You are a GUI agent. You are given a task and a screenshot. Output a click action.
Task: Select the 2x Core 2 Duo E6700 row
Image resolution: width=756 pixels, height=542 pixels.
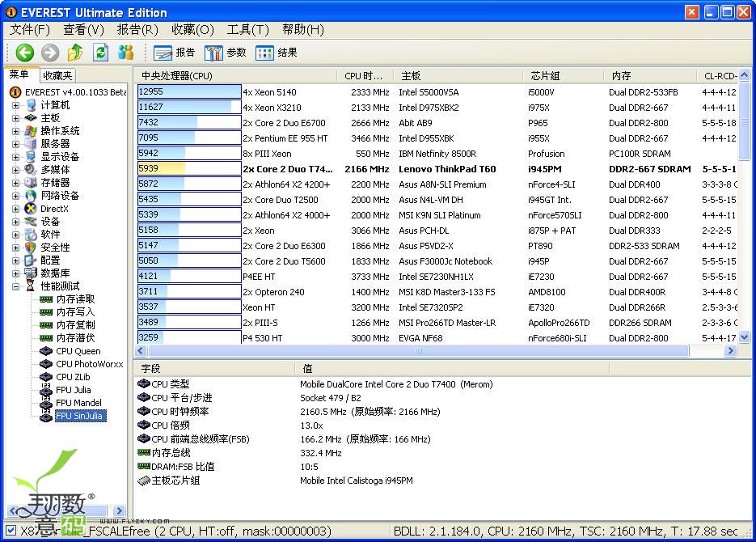click(437, 122)
